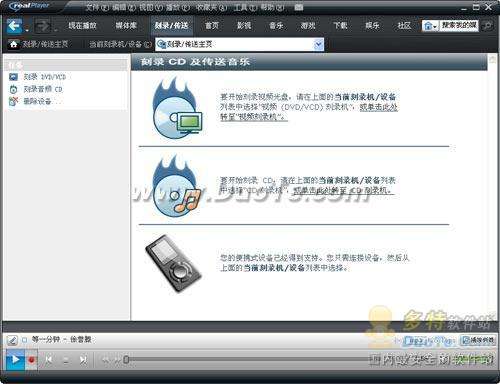
Task: Click the pencil edit clip info icon
Action: click(12, 340)
